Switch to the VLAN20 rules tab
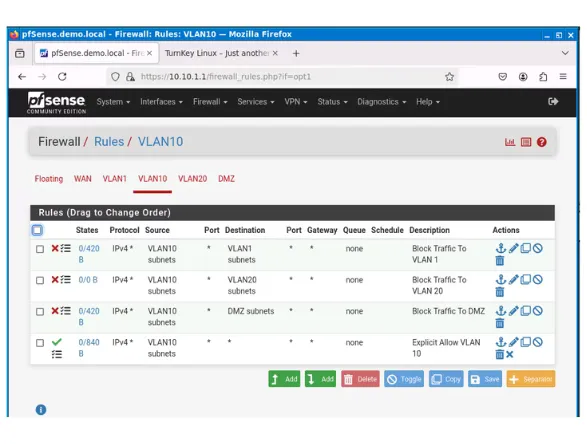The height and width of the screenshot is (444, 587). pos(192,179)
